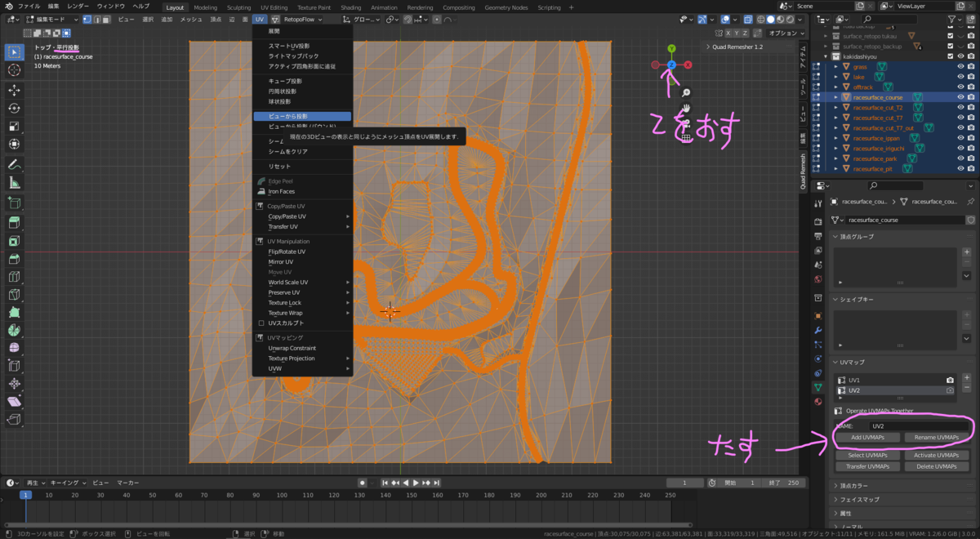Expand the Quad Remesher 1.2 panel
Image resolution: width=980 pixels, height=539 pixels.
(x=736, y=47)
